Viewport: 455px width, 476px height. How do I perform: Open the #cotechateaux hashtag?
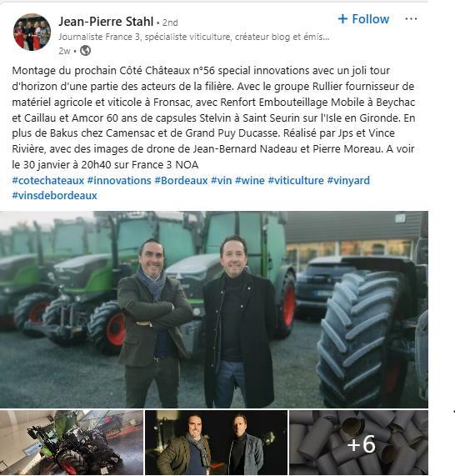point(48,180)
